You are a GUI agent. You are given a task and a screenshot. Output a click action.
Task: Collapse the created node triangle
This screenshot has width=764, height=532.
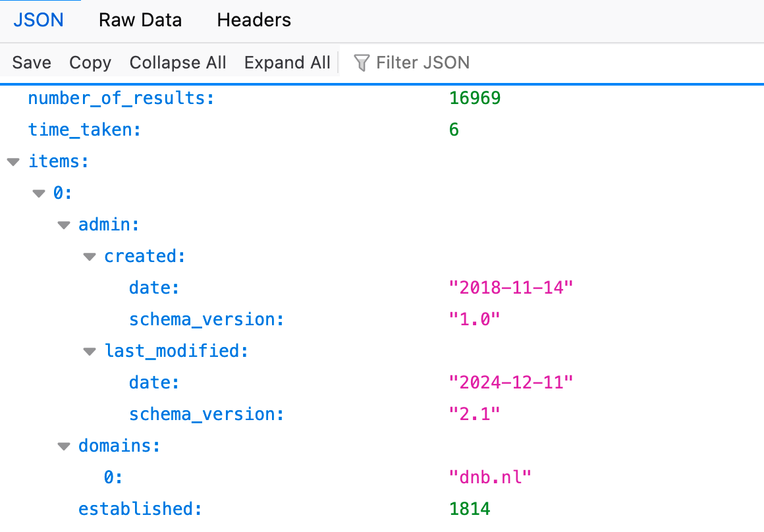[x=90, y=257]
